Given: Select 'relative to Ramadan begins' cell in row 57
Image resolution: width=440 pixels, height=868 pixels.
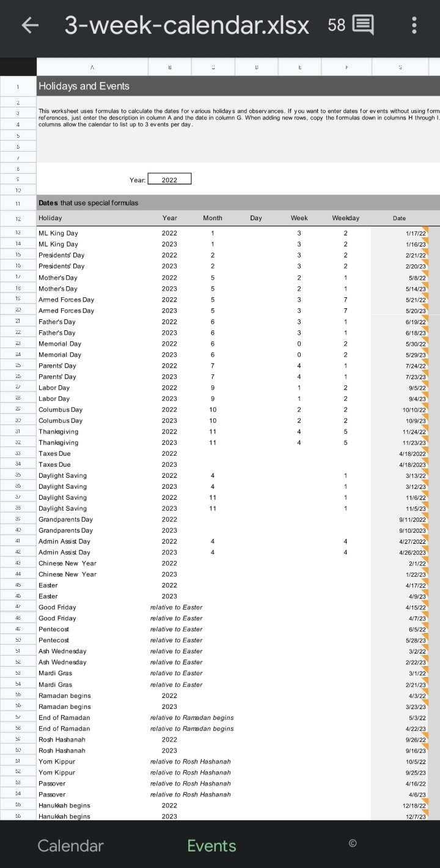Looking at the screenshot, I should pyautogui.click(x=192, y=718).
